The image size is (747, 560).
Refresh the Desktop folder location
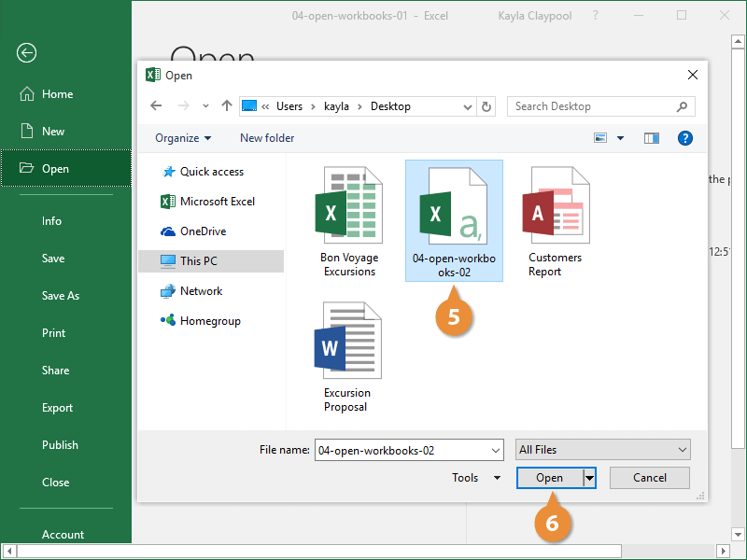pyautogui.click(x=486, y=106)
